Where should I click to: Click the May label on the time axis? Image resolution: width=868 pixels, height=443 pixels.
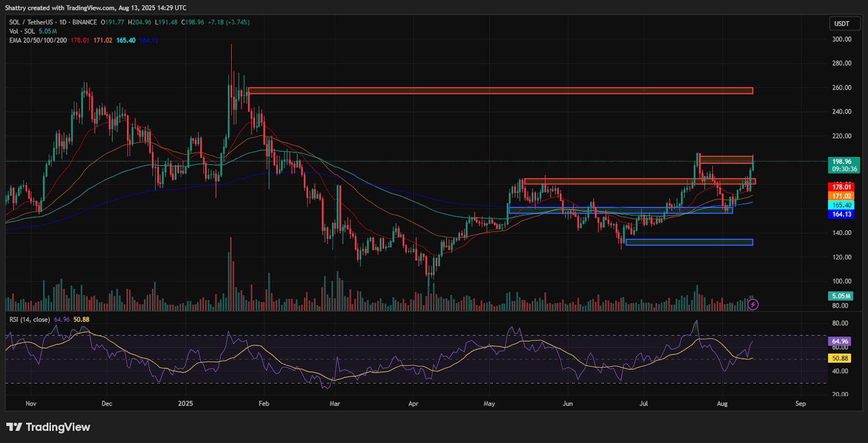tap(489, 403)
